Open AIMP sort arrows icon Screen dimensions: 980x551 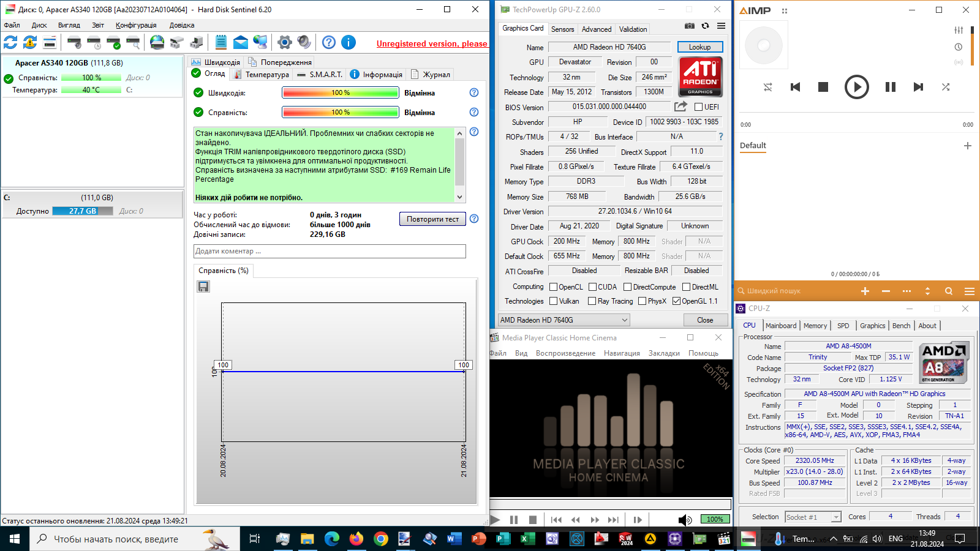pyautogui.click(x=927, y=291)
